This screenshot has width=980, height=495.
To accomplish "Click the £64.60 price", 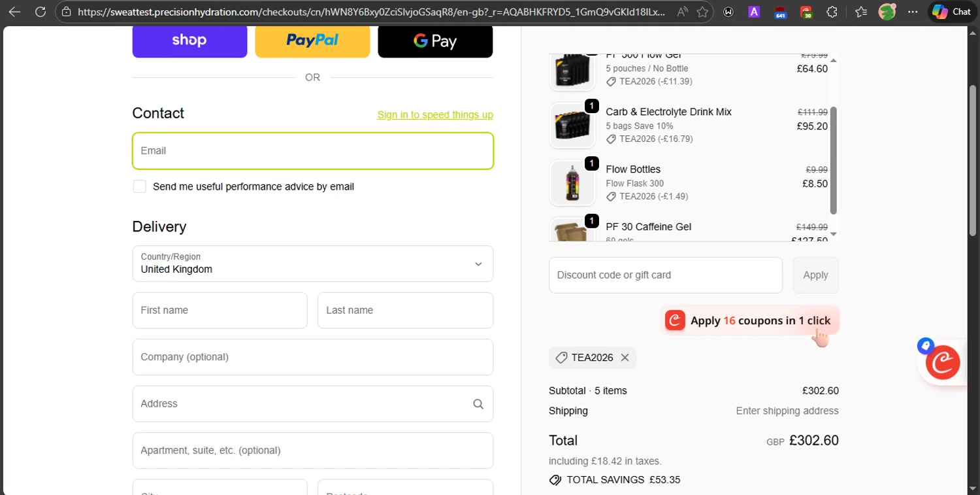I will coord(812,69).
